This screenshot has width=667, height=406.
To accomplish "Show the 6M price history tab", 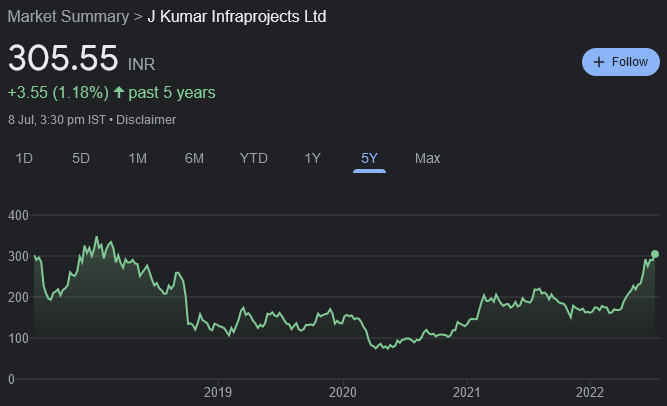I will pos(194,158).
